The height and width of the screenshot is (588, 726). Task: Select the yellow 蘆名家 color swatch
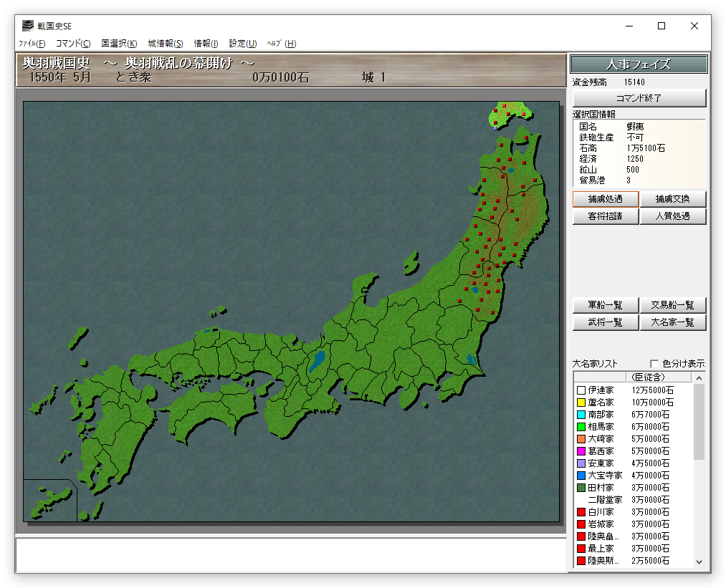coord(581,403)
